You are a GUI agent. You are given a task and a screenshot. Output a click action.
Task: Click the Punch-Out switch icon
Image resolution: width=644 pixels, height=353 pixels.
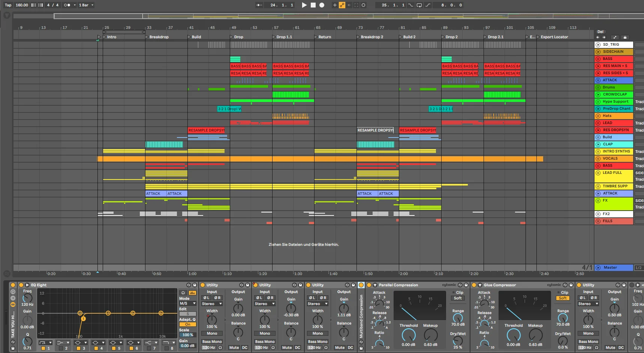pos(428,5)
